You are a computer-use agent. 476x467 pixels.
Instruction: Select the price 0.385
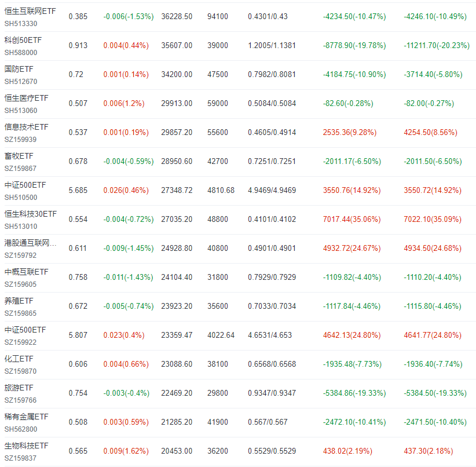click(x=78, y=16)
